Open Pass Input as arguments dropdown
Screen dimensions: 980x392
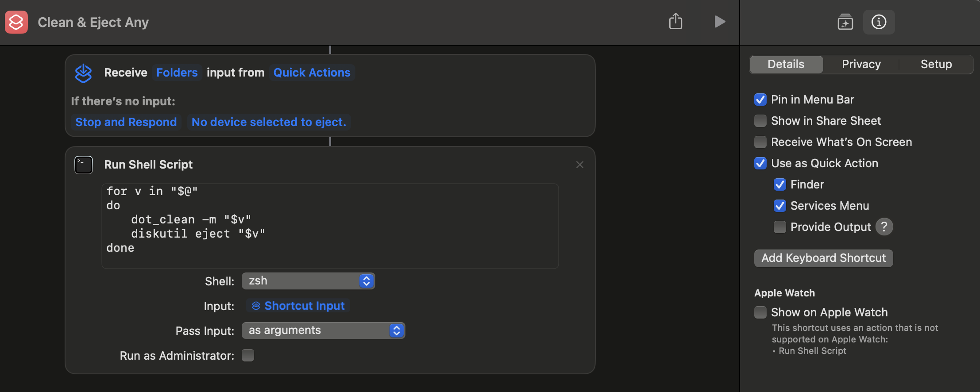[x=323, y=331]
